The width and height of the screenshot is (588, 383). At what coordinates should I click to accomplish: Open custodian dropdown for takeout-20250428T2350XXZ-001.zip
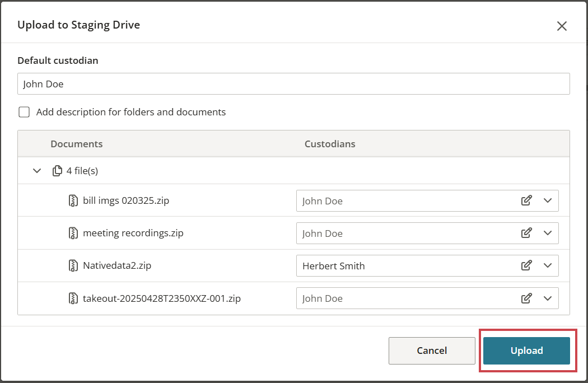548,298
